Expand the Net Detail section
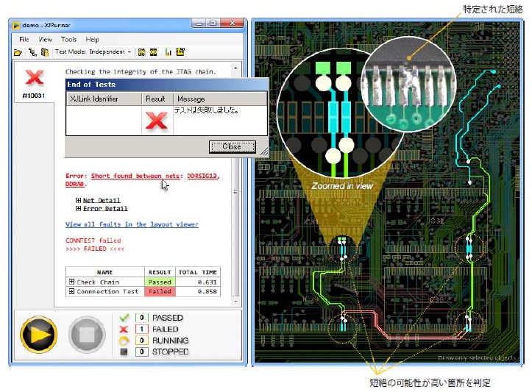The image size is (532, 392). pyautogui.click(x=78, y=200)
